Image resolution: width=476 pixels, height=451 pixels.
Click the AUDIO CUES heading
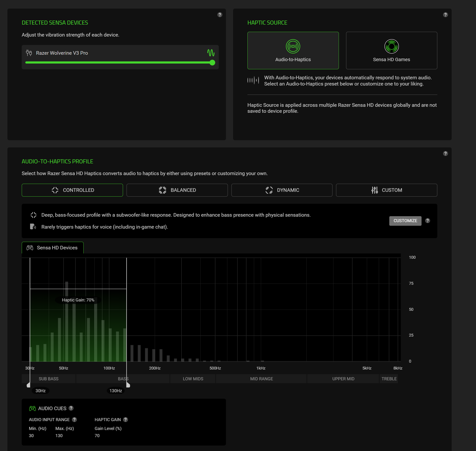pos(52,408)
